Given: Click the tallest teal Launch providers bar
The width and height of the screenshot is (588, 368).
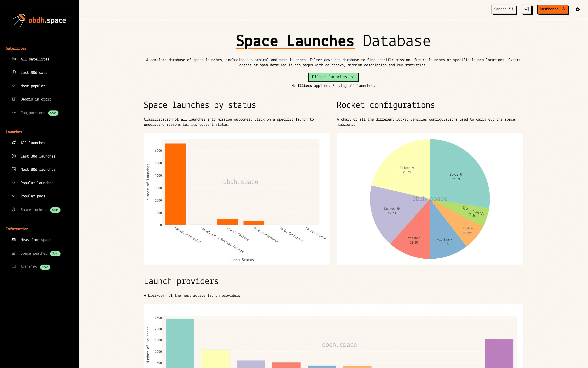Looking at the screenshot, I should [180, 343].
